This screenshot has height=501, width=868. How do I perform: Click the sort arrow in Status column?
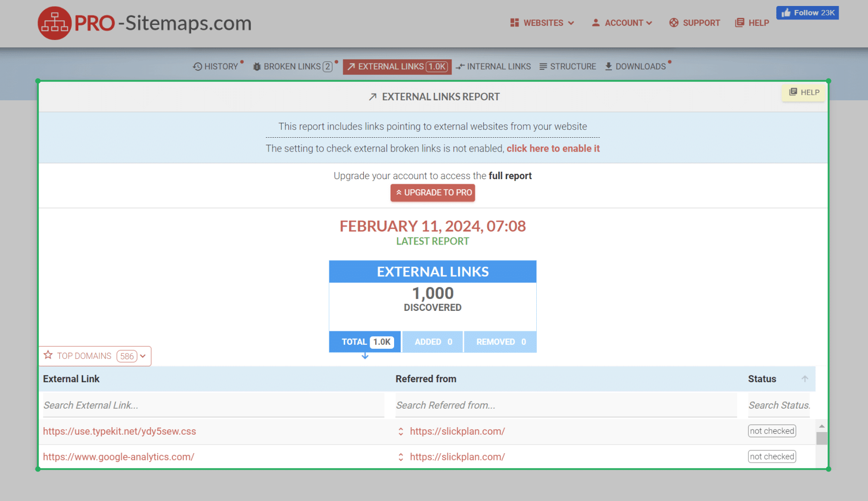pyautogui.click(x=804, y=379)
